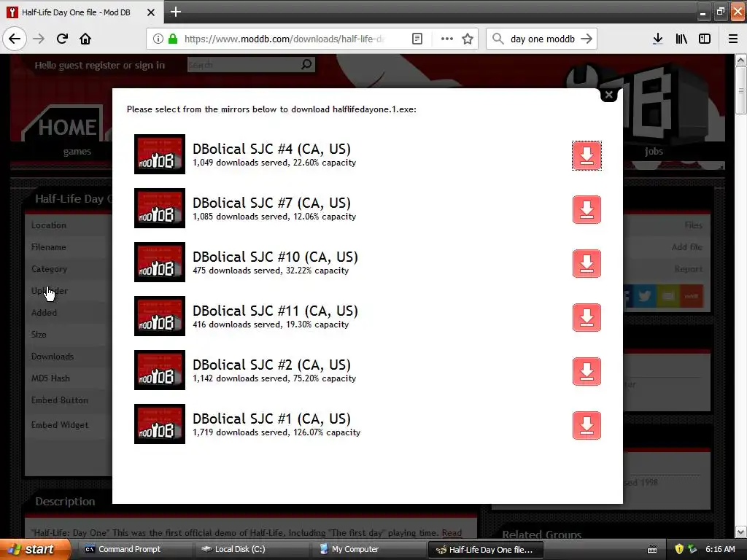Open the Windows start menu

(34, 550)
